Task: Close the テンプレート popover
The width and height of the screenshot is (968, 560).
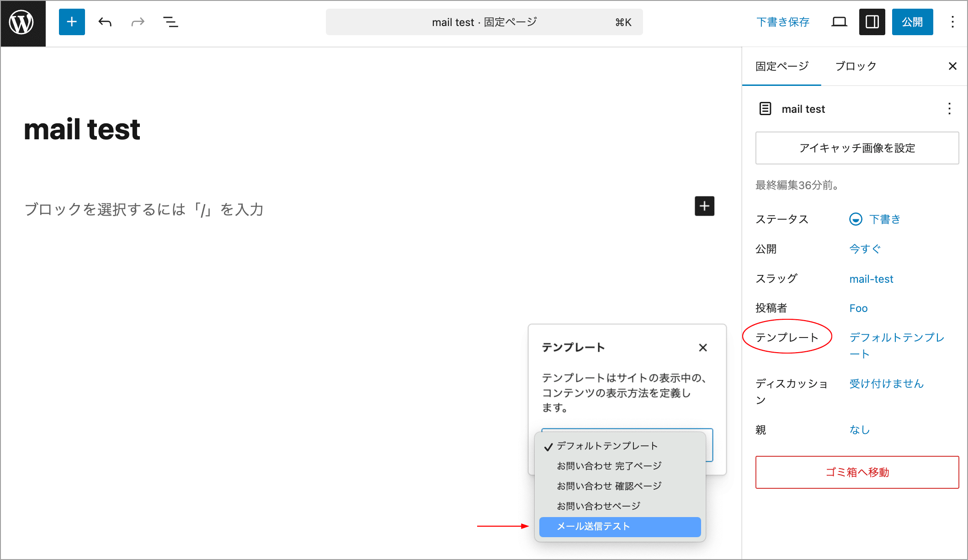Action: point(703,348)
